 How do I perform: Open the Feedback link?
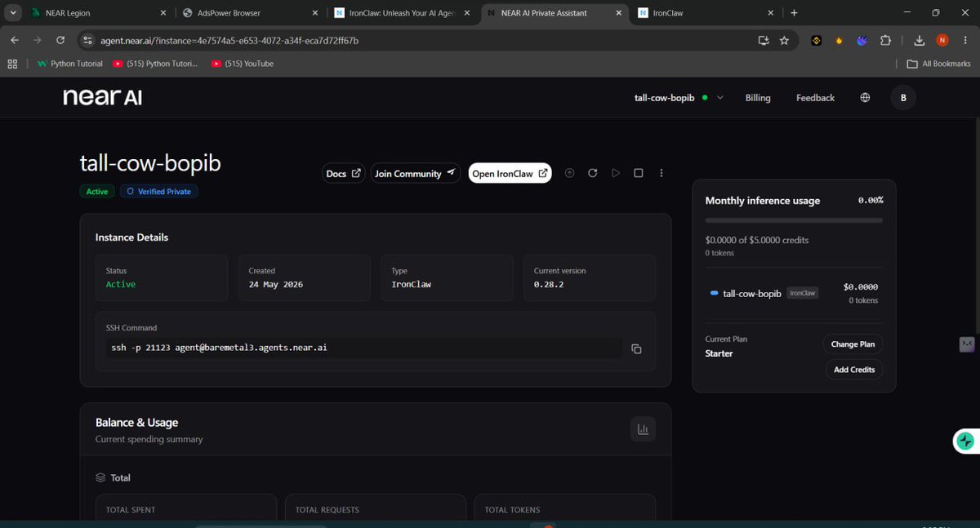815,98
